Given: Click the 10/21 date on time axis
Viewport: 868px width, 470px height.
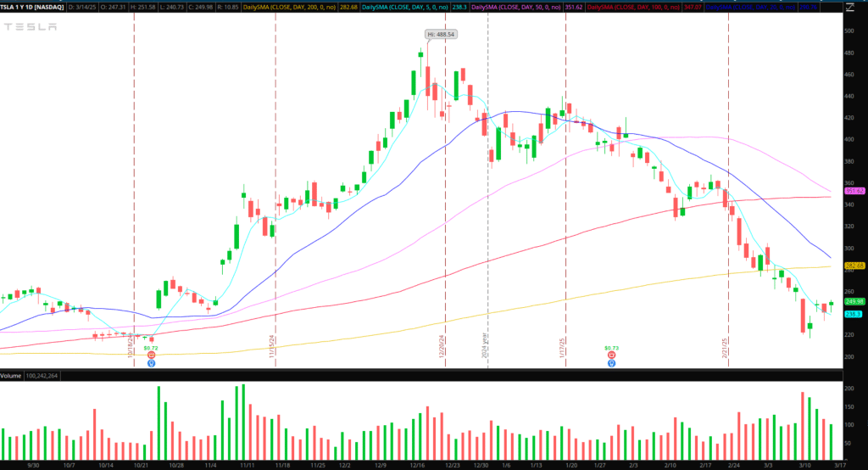Looking at the screenshot, I should pos(142,466).
